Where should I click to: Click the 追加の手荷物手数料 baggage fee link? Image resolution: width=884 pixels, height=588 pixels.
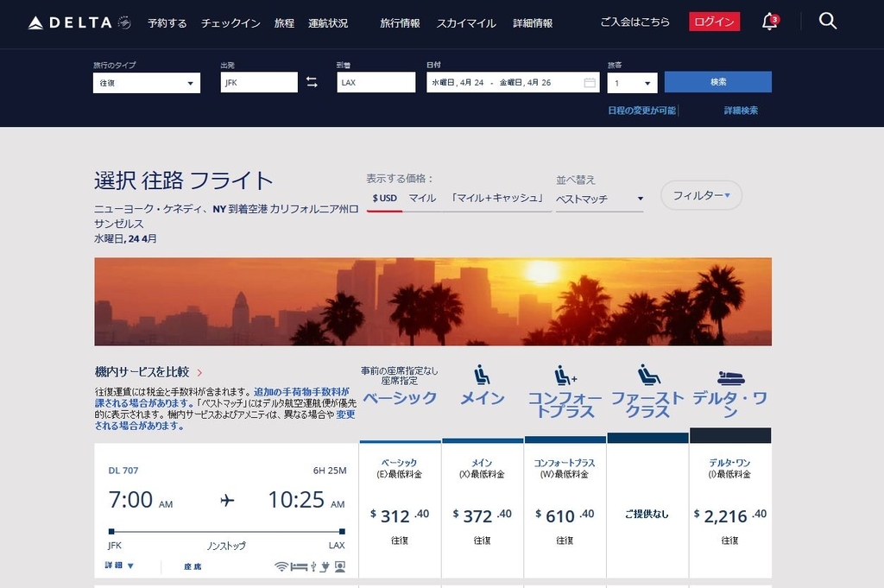(301, 391)
